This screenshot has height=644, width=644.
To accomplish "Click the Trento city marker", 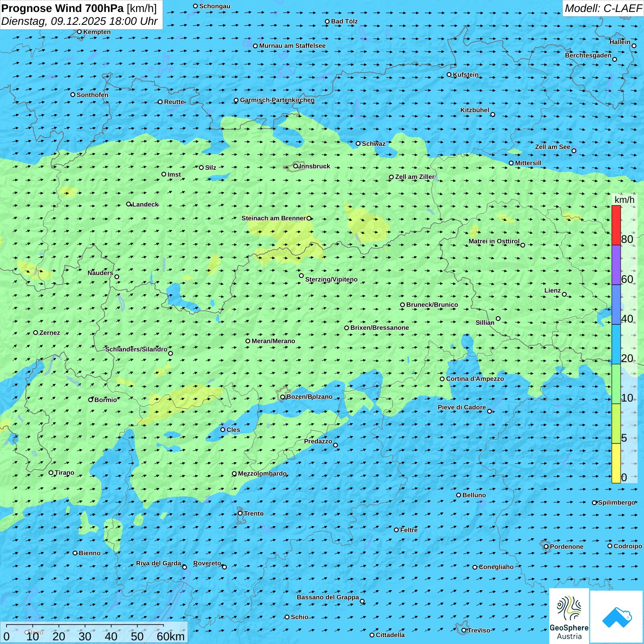I will 240,513.
